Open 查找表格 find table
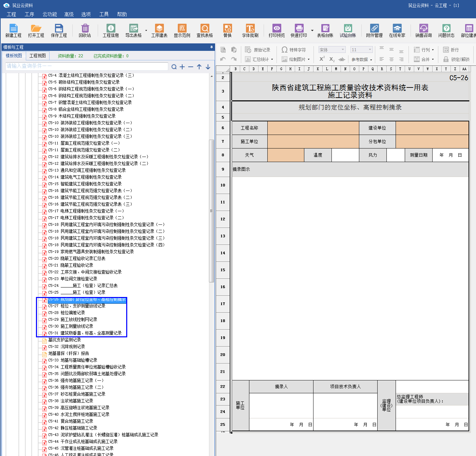This screenshot has width=476, height=456. coord(205,31)
